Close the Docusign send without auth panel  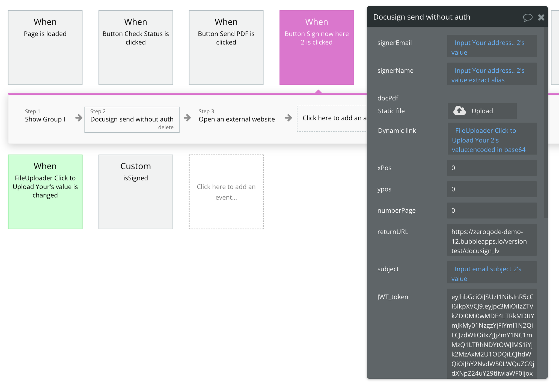541,17
